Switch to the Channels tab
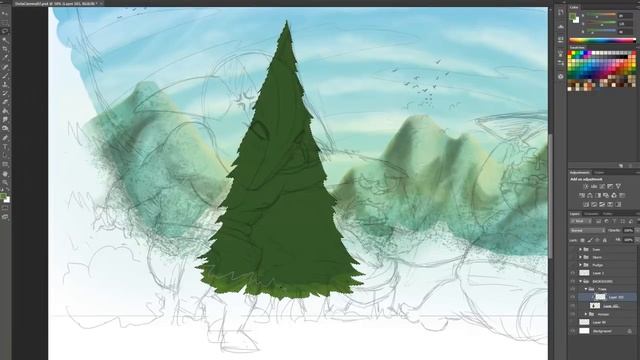640x360 pixels. [591, 214]
